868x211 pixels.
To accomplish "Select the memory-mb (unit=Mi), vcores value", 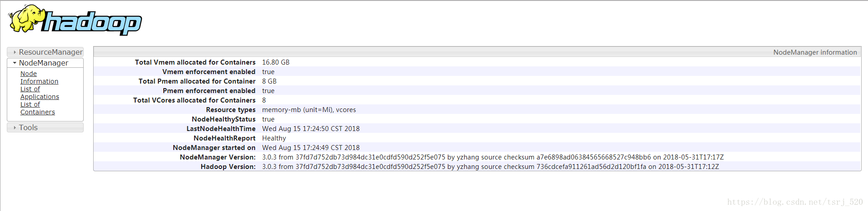I will point(309,110).
